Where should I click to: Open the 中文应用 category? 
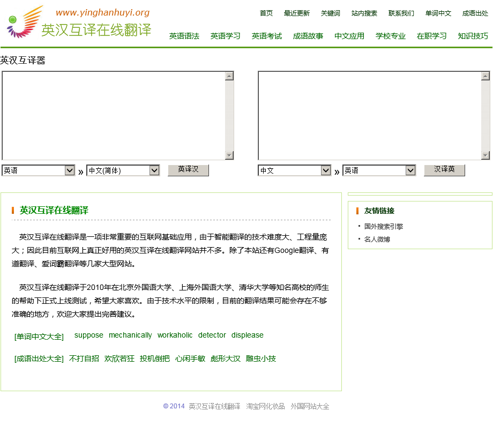coord(349,36)
